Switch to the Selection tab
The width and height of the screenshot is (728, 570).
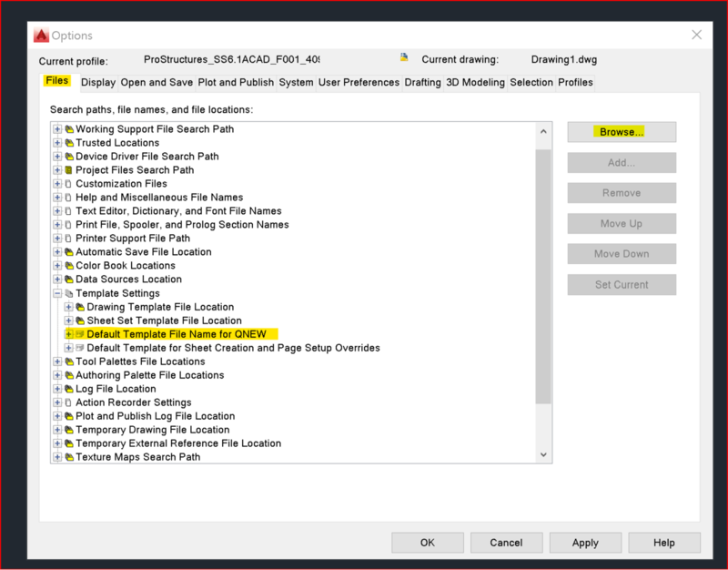531,83
